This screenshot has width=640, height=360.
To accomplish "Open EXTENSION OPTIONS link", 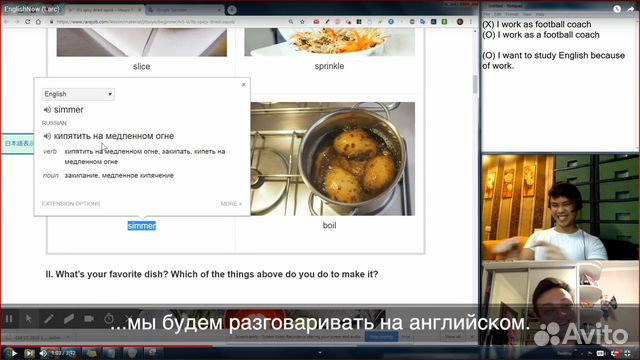I will (x=71, y=204).
